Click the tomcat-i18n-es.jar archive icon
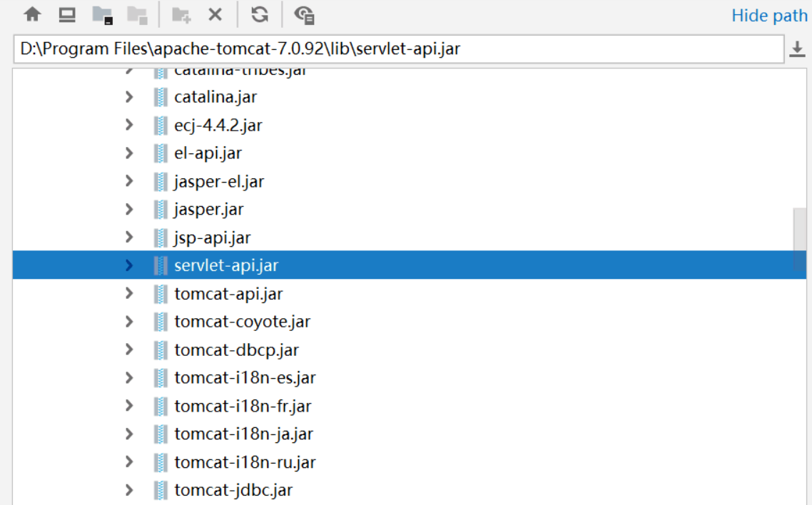The image size is (812, 505). pos(161,378)
